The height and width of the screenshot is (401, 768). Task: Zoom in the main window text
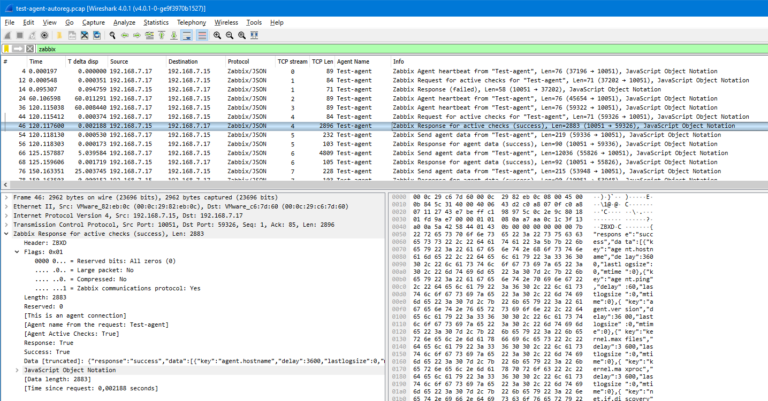pos(217,35)
